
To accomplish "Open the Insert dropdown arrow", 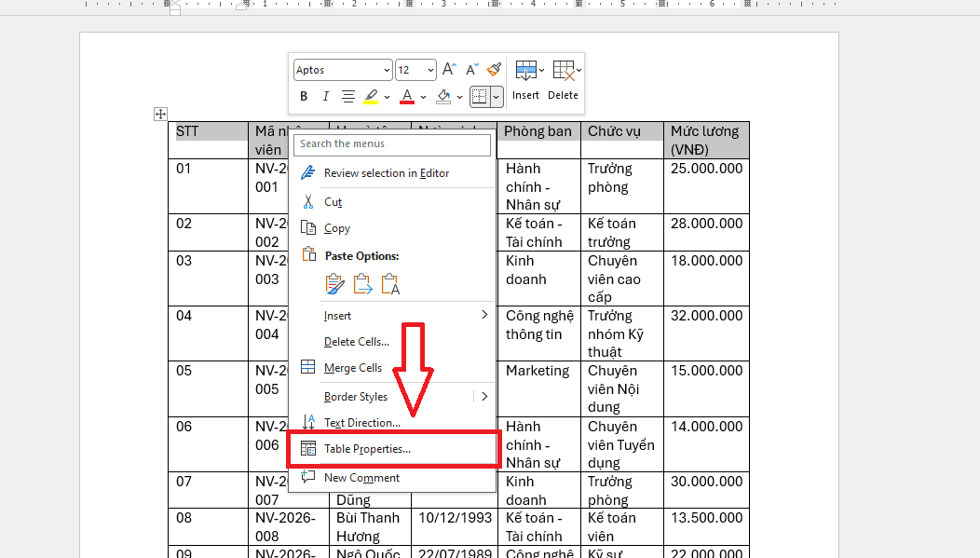I will 541,71.
